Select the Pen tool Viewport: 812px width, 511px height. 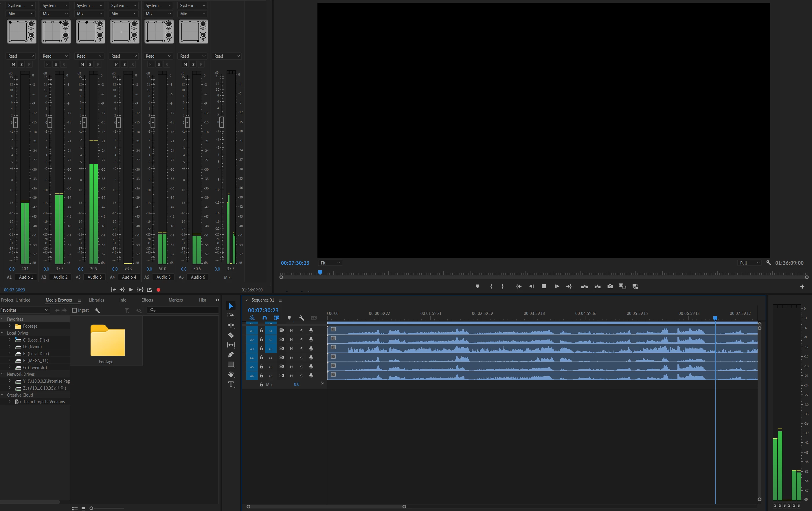pyautogui.click(x=231, y=354)
